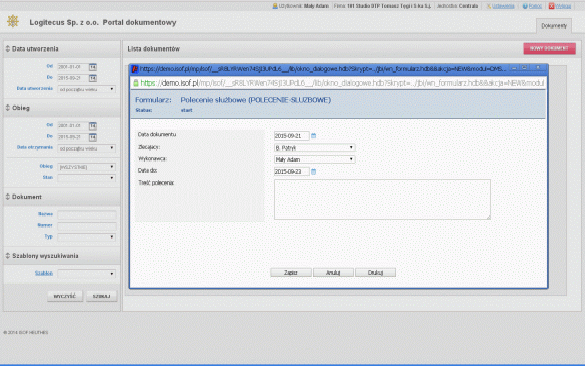Screen dimensions: 585x366
Task: Collapse the Szablony wyszukiwania section
Action: [7, 256]
